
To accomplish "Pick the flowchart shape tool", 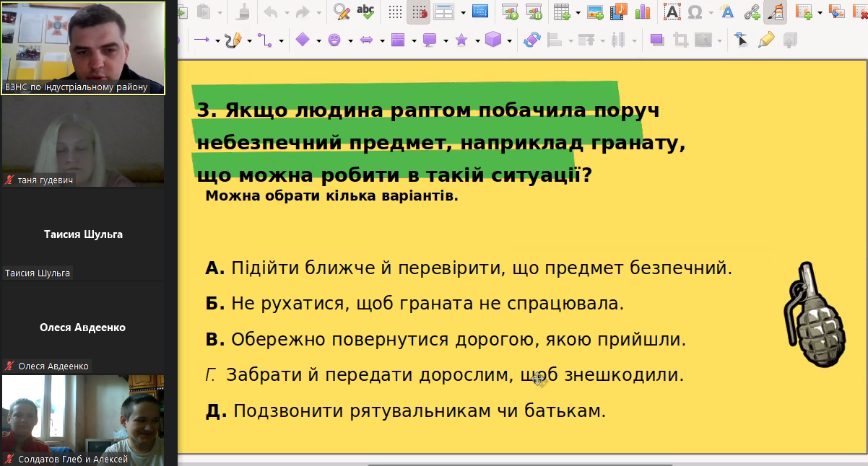I will (398, 40).
